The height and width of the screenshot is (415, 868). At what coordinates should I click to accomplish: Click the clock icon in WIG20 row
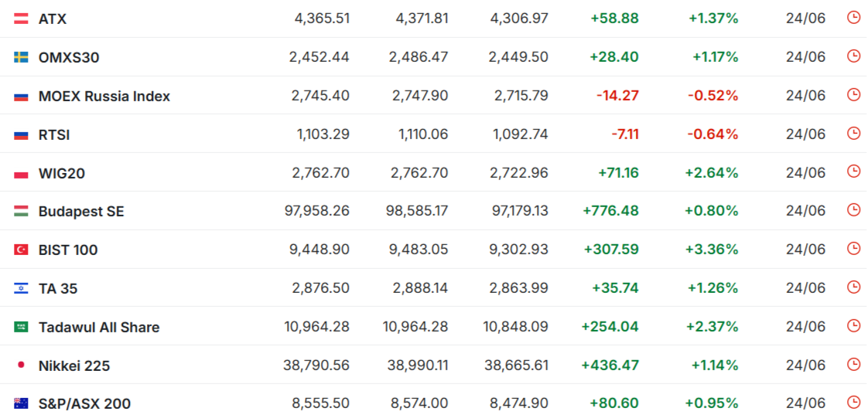click(853, 172)
